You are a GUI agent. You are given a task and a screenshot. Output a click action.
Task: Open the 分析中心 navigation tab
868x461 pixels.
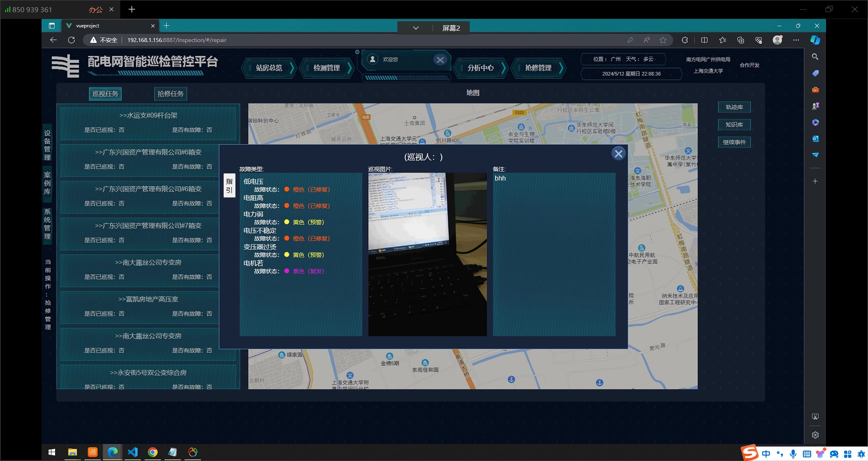point(481,68)
